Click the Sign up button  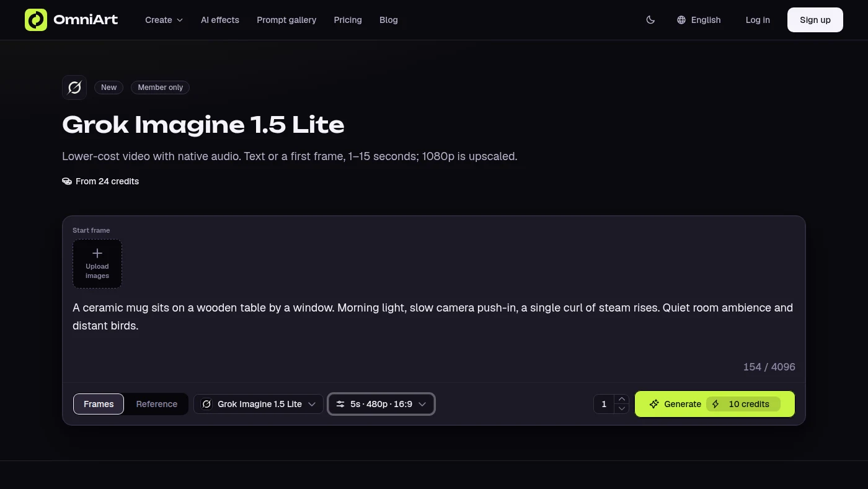click(815, 20)
